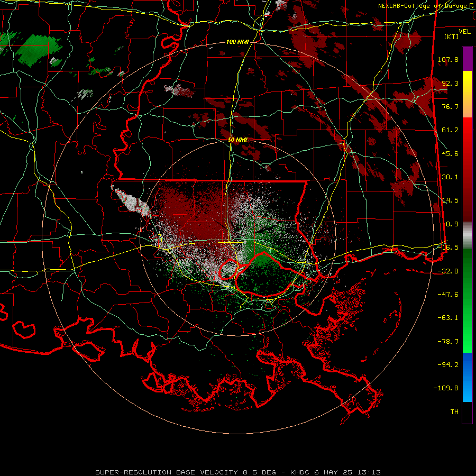The width and height of the screenshot is (476, 476).
Task: Click the -94.2 velocity scale value
Action: (448, 365)
